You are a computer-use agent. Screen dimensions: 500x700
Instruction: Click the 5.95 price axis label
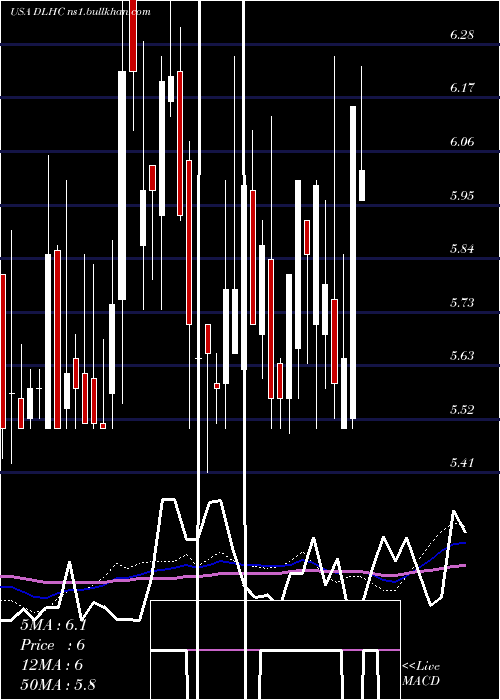462,196
